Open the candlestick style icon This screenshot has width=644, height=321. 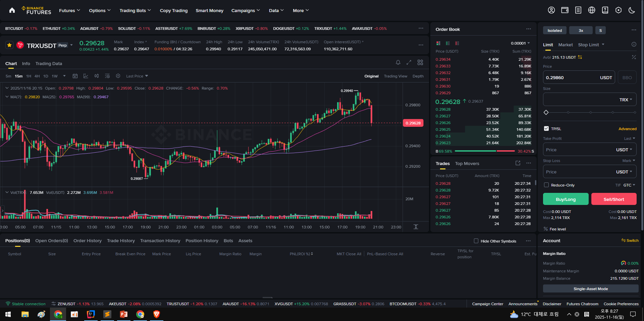(96, 76)
